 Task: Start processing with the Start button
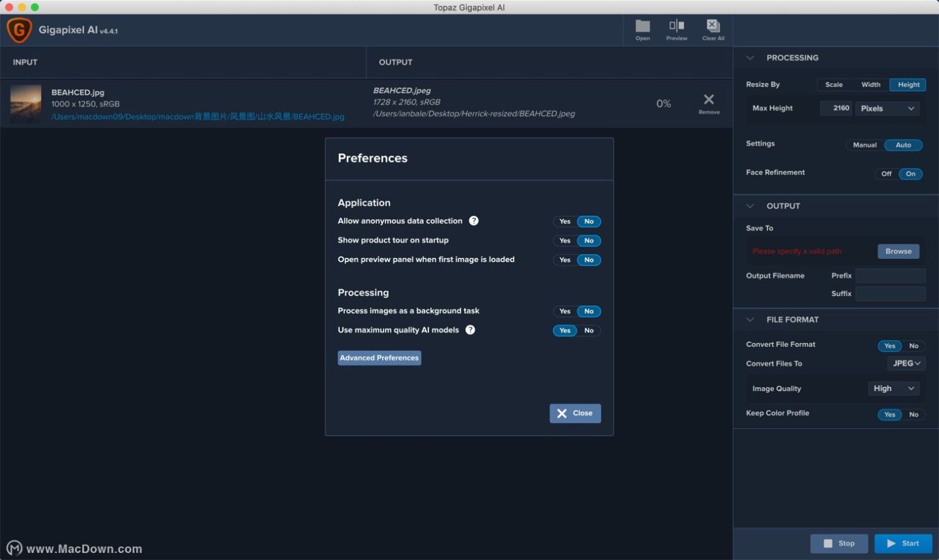click(x=903, y=544)
